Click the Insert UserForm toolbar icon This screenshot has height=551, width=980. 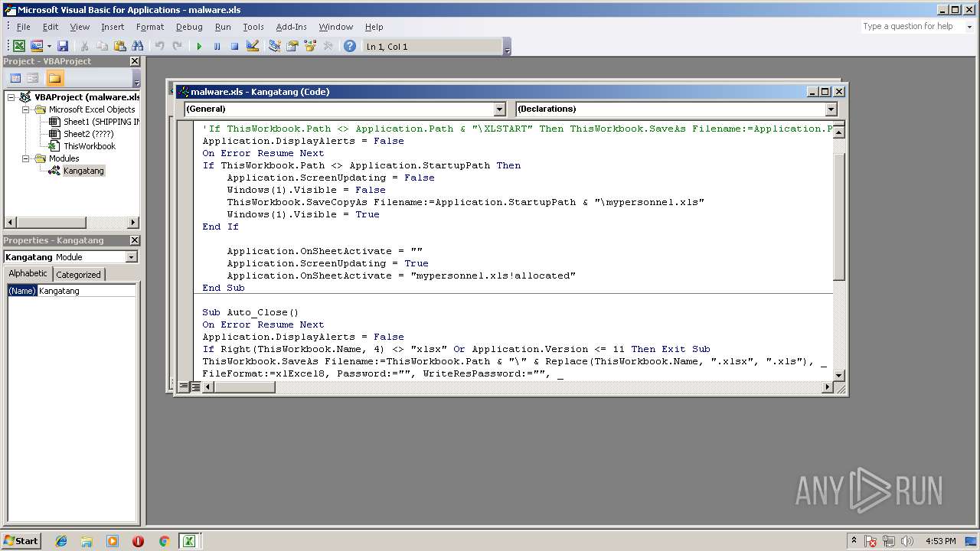tap(36, 47)
